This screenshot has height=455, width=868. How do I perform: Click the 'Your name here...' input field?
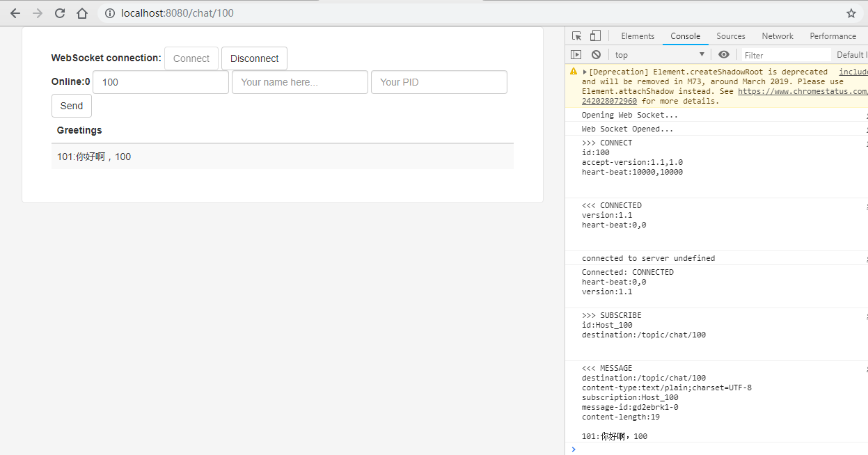tap(300, 82)
